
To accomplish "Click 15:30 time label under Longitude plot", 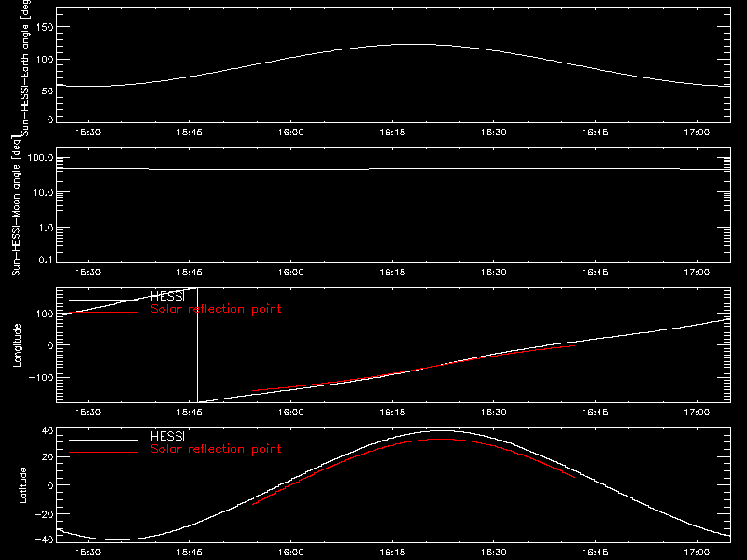I will point(88,413).
